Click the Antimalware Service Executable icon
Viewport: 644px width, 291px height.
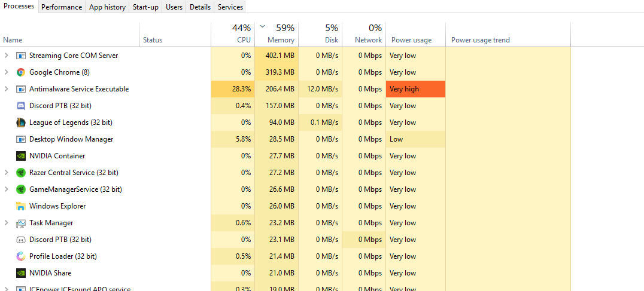(21, 89)
